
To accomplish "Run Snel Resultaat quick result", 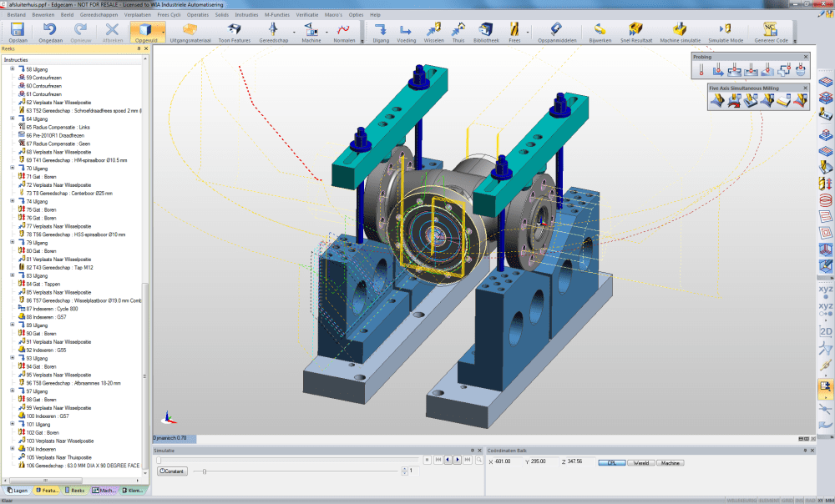I will coord(635,33).
